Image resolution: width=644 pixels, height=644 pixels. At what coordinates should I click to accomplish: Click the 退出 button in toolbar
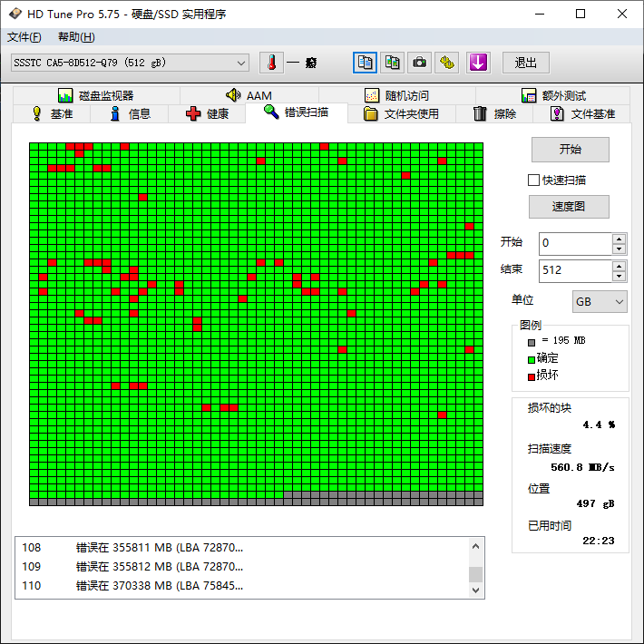(x=526, y=63)
